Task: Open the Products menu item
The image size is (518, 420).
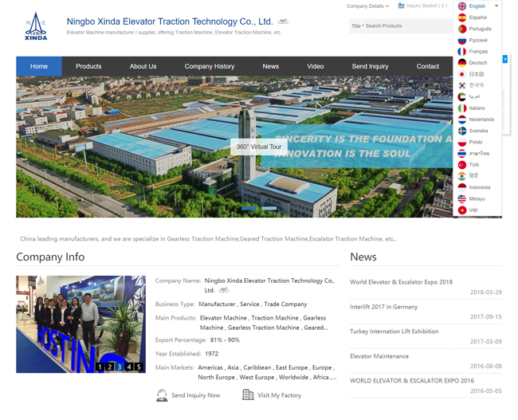Action: [88, 66]
